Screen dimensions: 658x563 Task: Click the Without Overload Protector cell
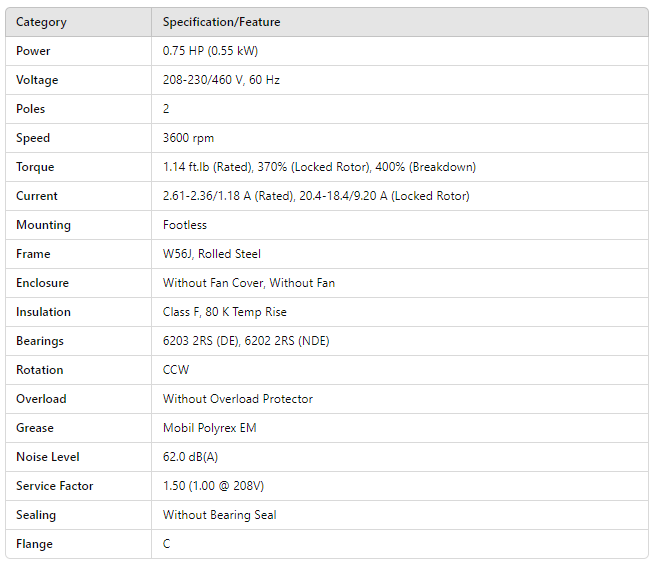[x=238, y=399]
